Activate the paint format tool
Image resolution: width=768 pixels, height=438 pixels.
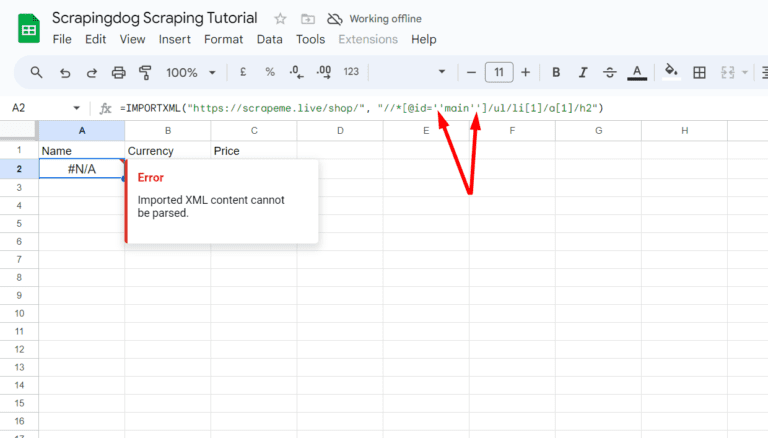(145, 72)
